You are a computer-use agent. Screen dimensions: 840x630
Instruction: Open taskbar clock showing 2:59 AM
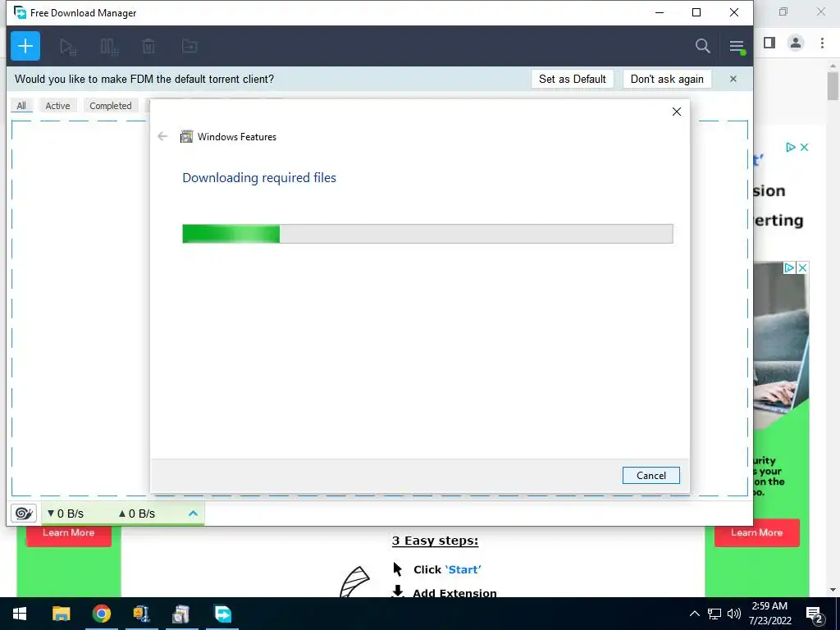[769, 614]
